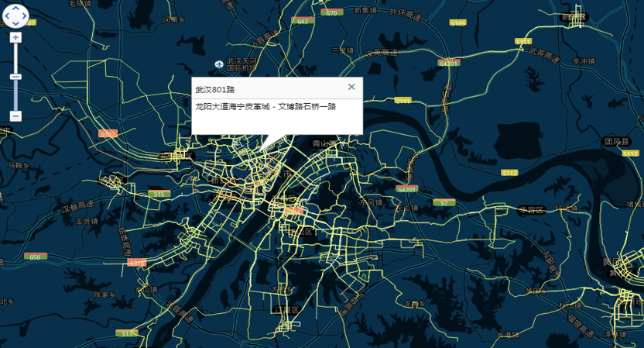Screen dimensions: 644x348
Task: Close the 武汉801路 info window
Action: pyautogui.click(x=351, y=87)
